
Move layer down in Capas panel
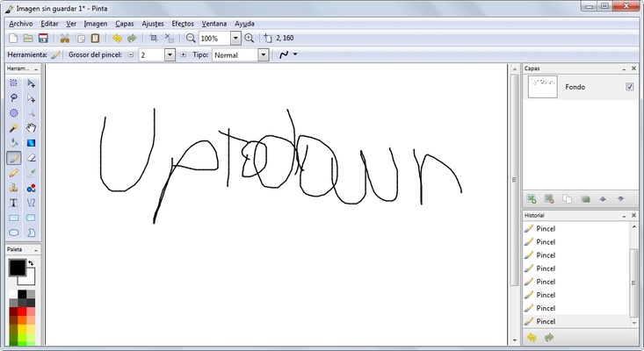(x=620, y=199)
